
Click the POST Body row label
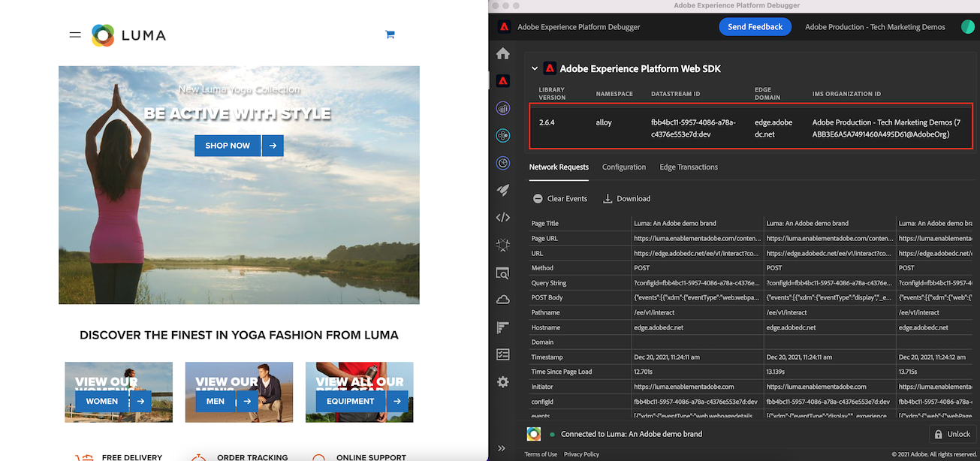tap(547, 298)
